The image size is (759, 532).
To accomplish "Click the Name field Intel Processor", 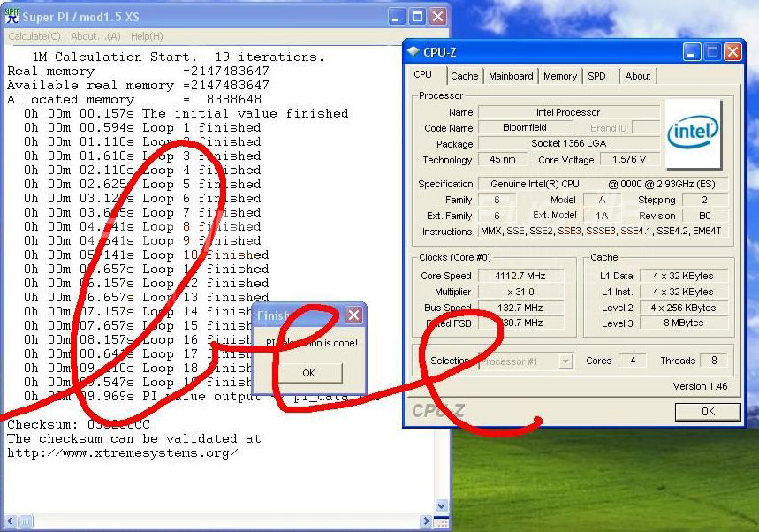I will point(569,112).
